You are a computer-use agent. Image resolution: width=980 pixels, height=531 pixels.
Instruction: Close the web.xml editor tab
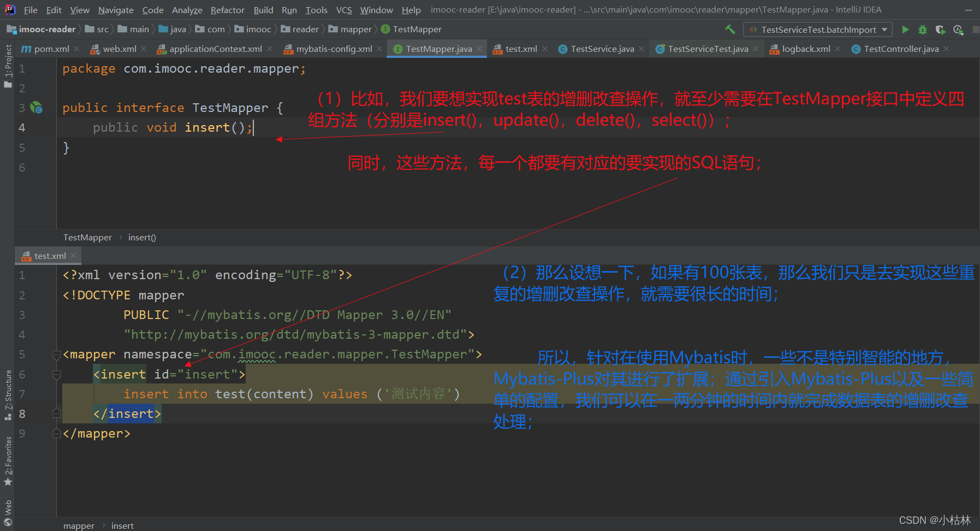144,49
